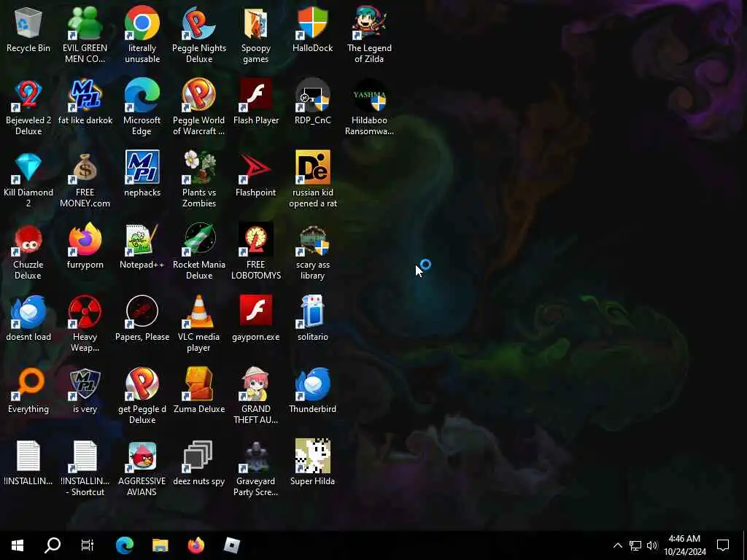
Task: Select the Bejeweled 2 Deluxe icon
Action: tap(28, 107)
